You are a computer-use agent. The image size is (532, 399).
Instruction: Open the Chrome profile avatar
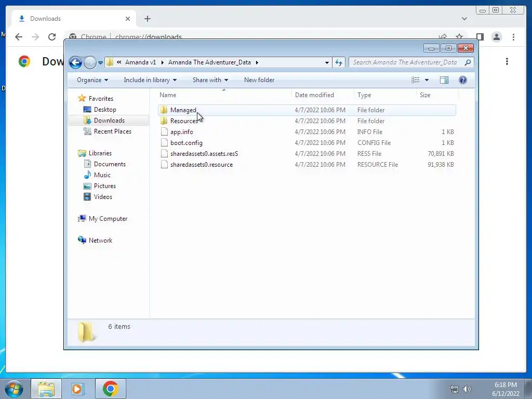tap(497, 37)
